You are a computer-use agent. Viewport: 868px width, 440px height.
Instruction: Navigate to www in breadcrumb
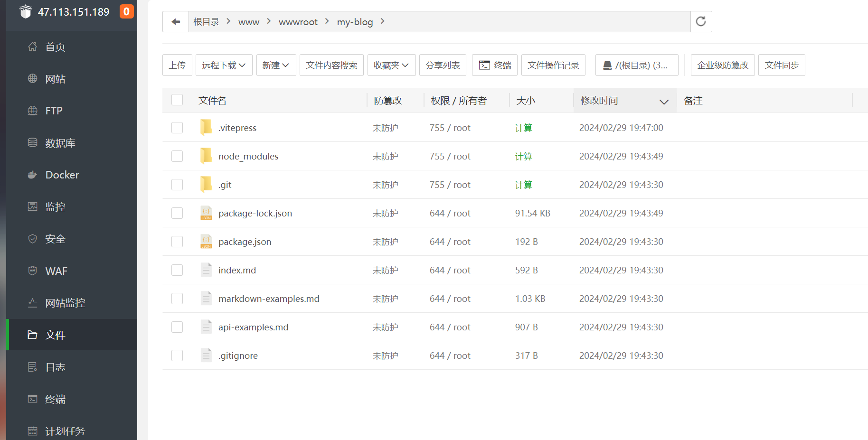[249, 22]
